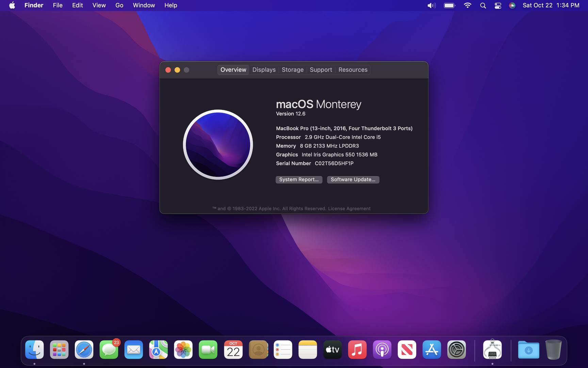Click the Software Update button
Viewport: 588px width, 368px height.
pyautogui.click(x=353, y=180)
